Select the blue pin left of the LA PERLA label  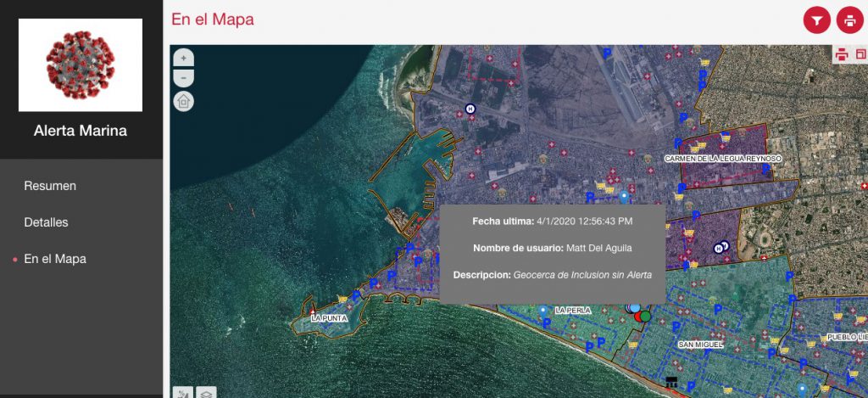543,311
